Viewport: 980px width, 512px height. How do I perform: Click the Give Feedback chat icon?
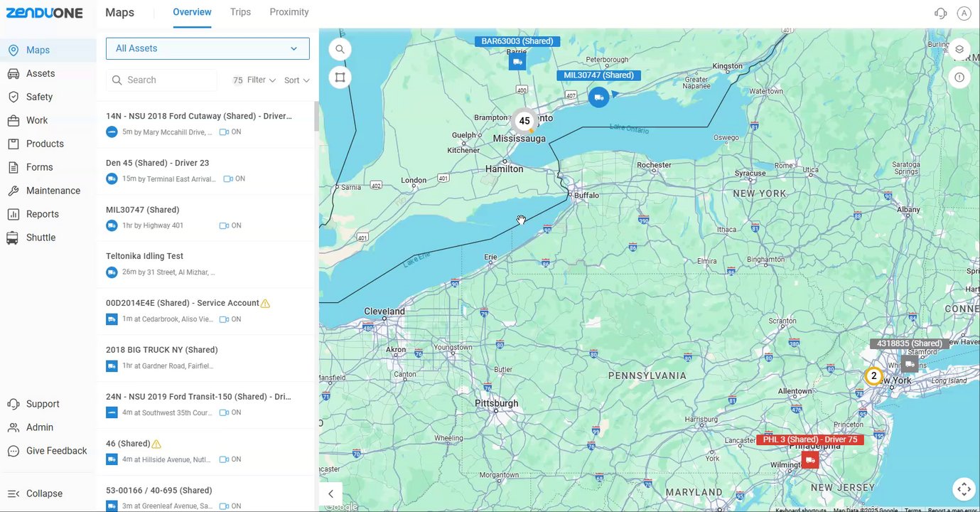(x=13, y=451)
